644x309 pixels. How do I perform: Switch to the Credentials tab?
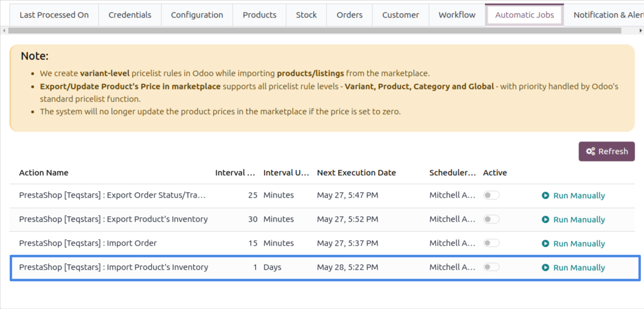coord(130,15)
